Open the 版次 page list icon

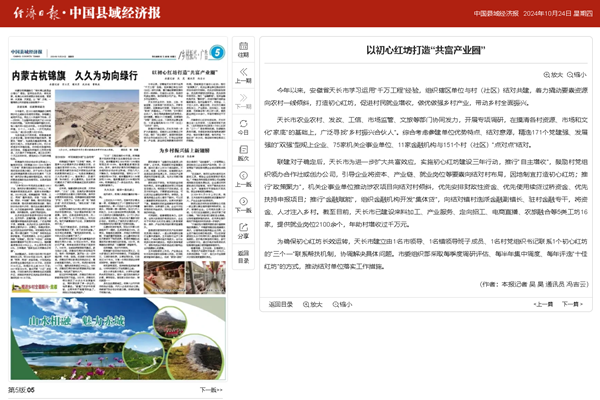[244, 154]
